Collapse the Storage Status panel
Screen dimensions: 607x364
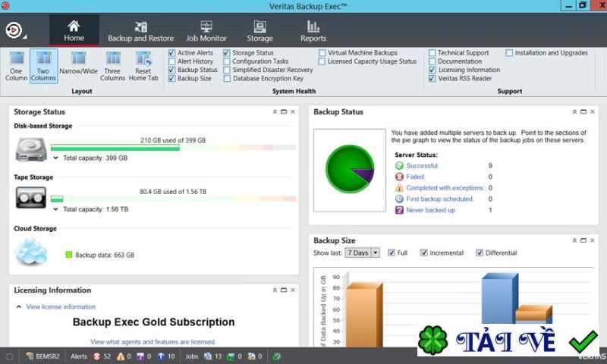[275, 111]
